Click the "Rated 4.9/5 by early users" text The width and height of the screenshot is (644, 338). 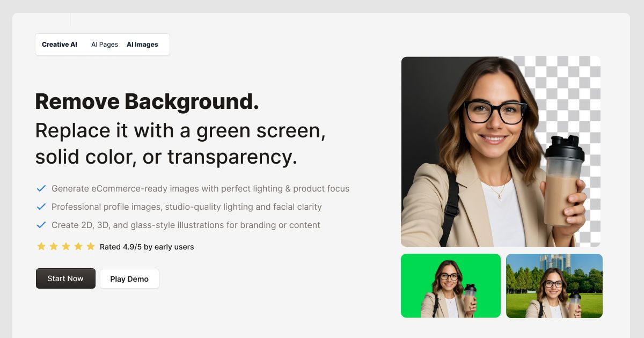pyautogui.click(x=147, y=247)
